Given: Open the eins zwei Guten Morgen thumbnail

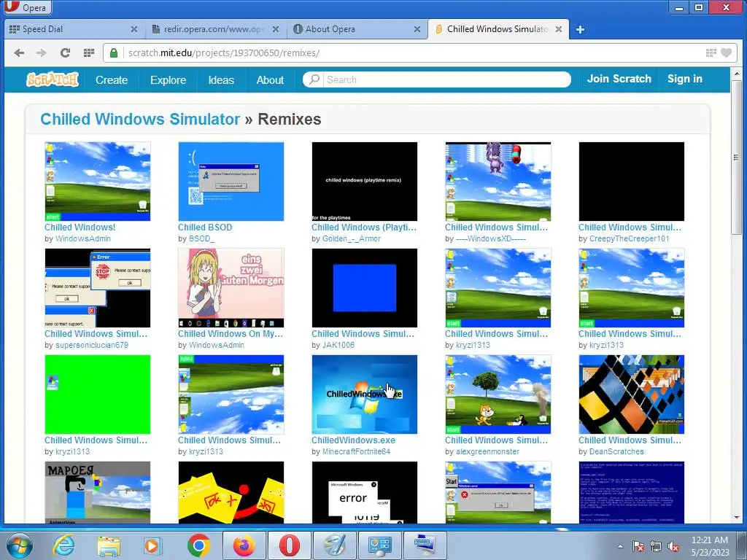Looking at the screenshot, I should click(231, 287).
